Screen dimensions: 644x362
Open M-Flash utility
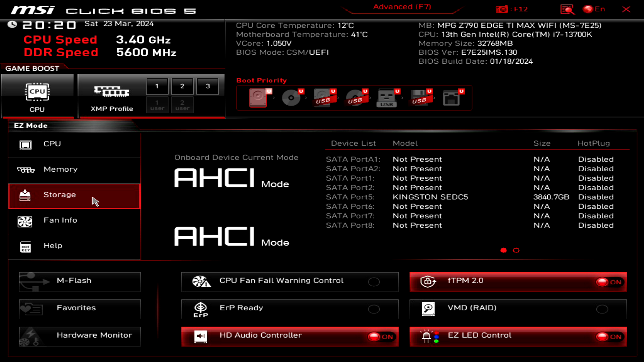80,282
